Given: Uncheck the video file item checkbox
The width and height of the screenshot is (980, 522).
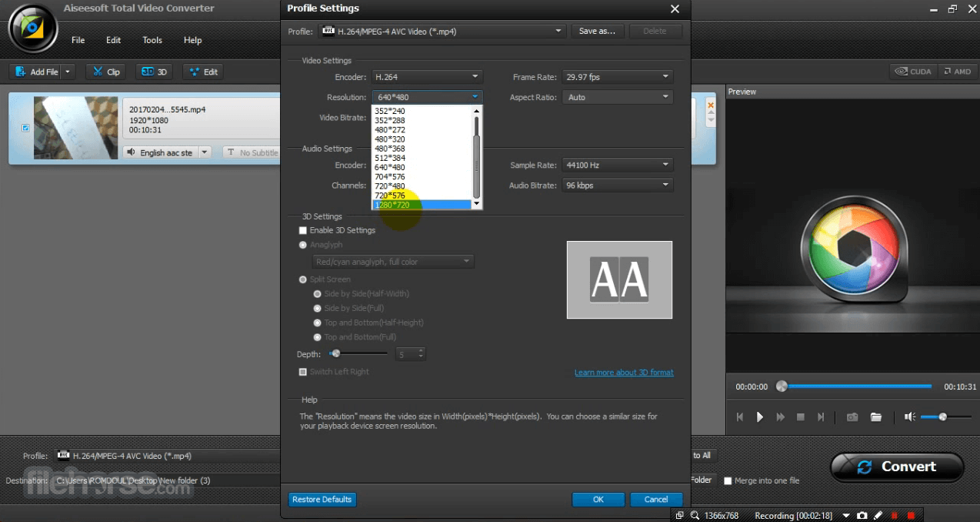Looking at the screenshot, I should pos(25,129).
